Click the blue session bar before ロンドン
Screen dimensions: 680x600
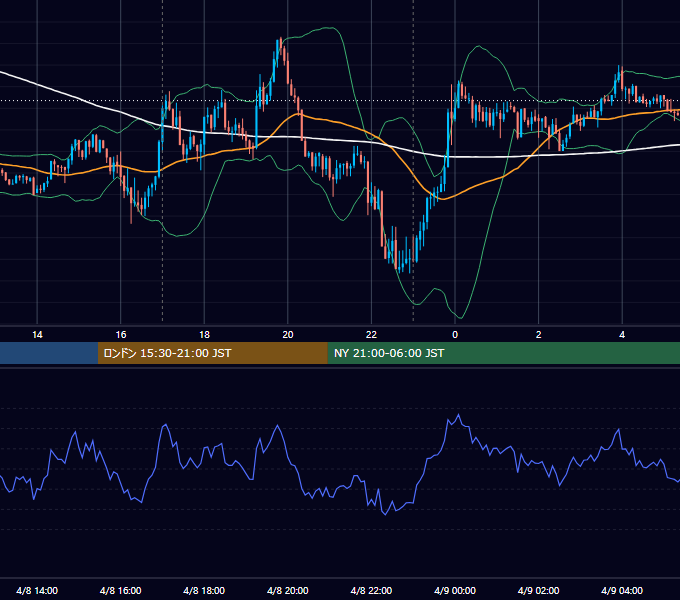pyautogui.click(x=49, y=353)
